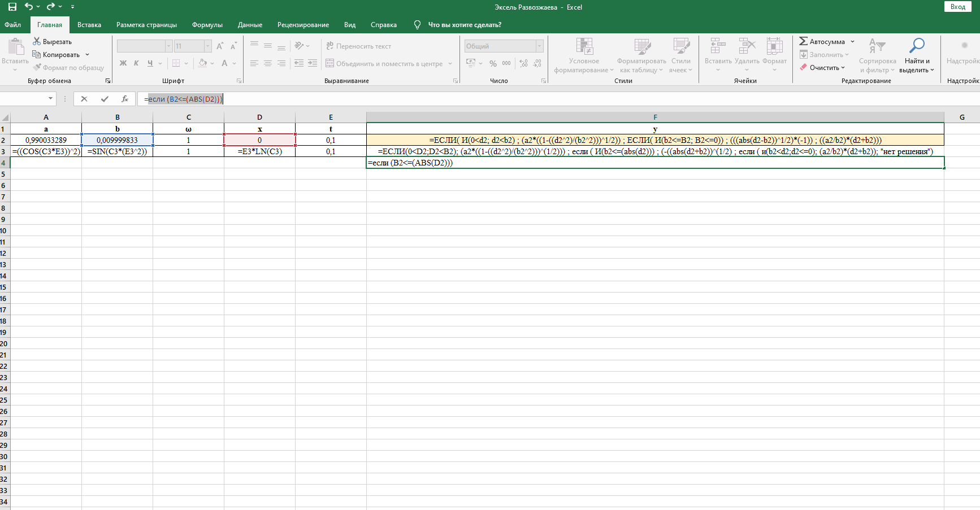
Task: Align text to the top
Action: pyautogui.click(x=254, y=46)
